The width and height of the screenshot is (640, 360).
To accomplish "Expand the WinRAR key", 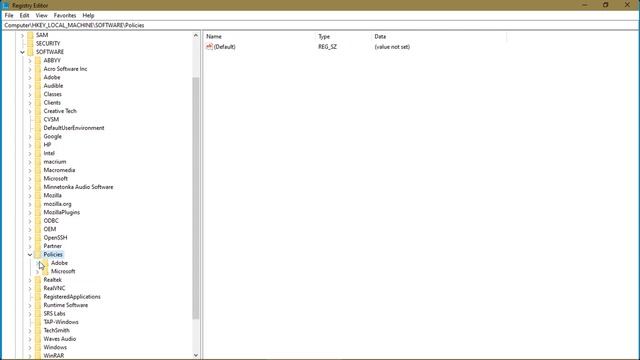I will click(30, 356).
